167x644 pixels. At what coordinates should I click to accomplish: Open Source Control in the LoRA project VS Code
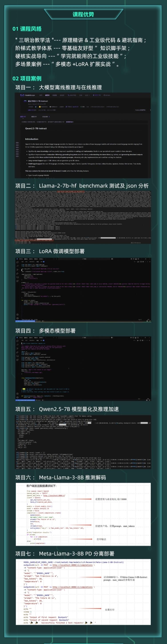(18, 270)
